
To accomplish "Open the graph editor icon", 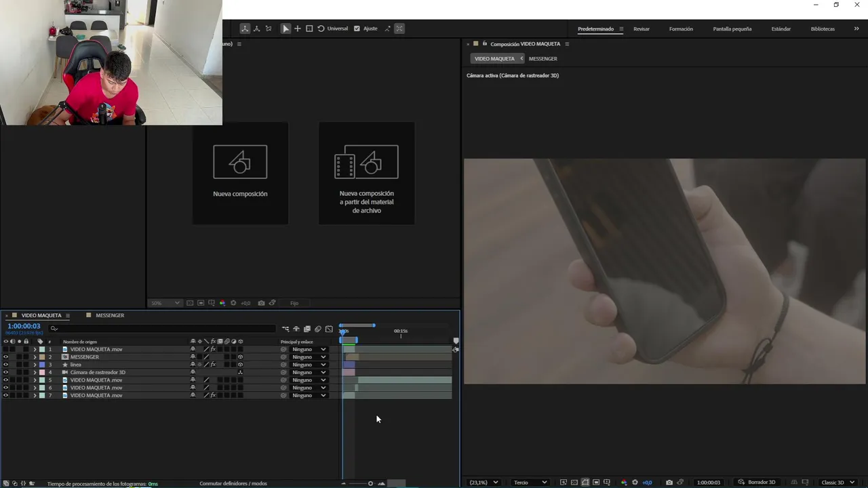I will tap(329, 329).
